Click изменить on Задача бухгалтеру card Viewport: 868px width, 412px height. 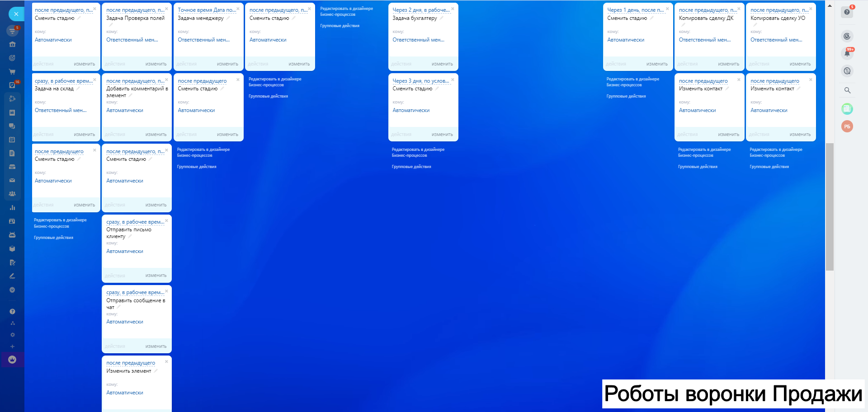pyautogui.click(x=442, y=64)
